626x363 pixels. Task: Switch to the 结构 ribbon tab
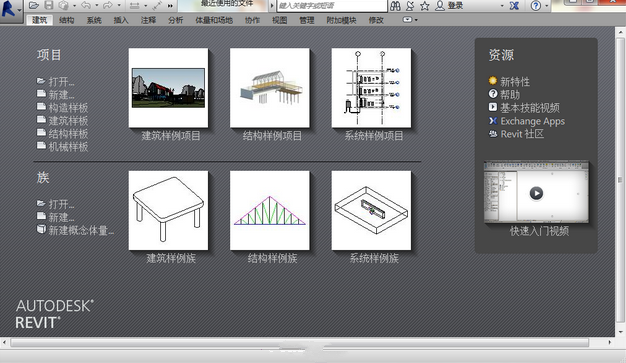tap(66, 20)
